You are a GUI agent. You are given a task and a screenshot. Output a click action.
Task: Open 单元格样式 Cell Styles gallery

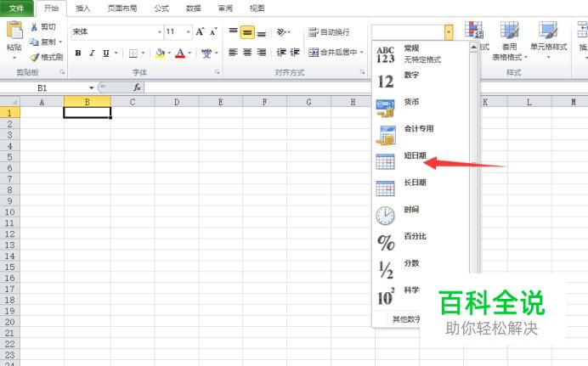point(548,40)
